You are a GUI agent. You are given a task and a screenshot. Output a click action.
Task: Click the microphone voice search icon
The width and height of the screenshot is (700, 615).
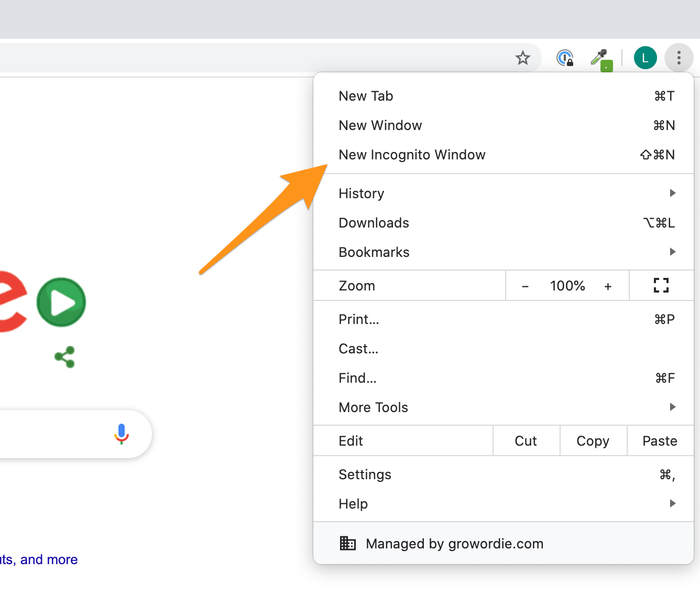(122, 434)
